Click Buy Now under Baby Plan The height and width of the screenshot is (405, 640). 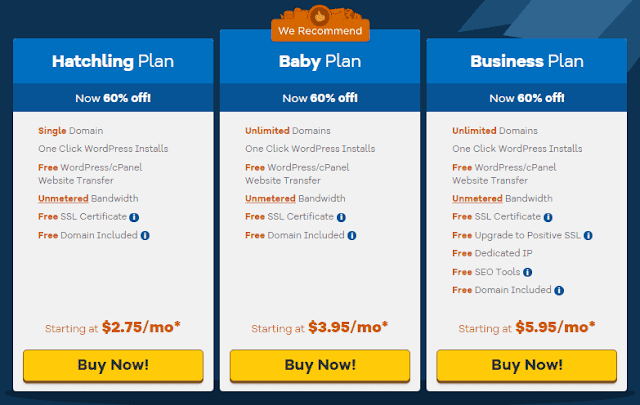coord(320,365)
